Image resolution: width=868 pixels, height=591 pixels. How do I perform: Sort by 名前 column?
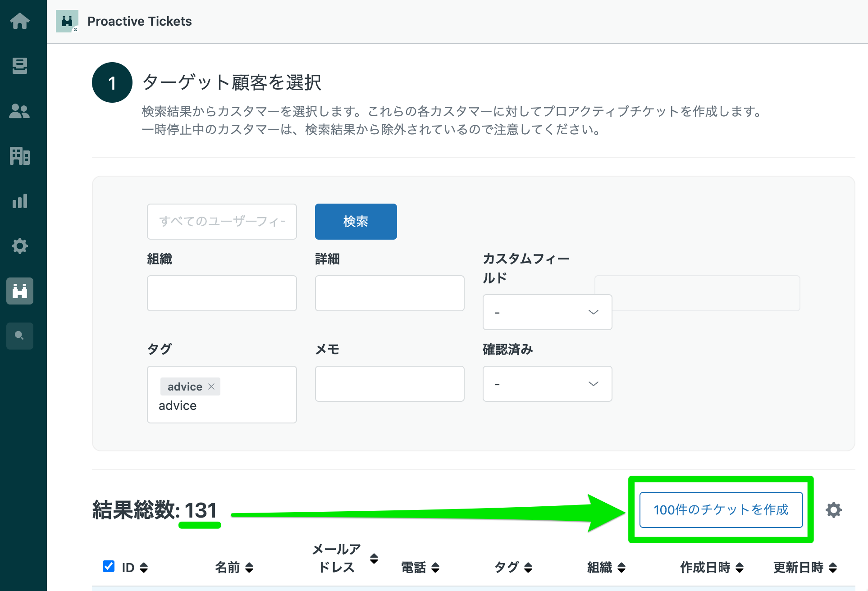pyautogui.click(x=234, y=567)
